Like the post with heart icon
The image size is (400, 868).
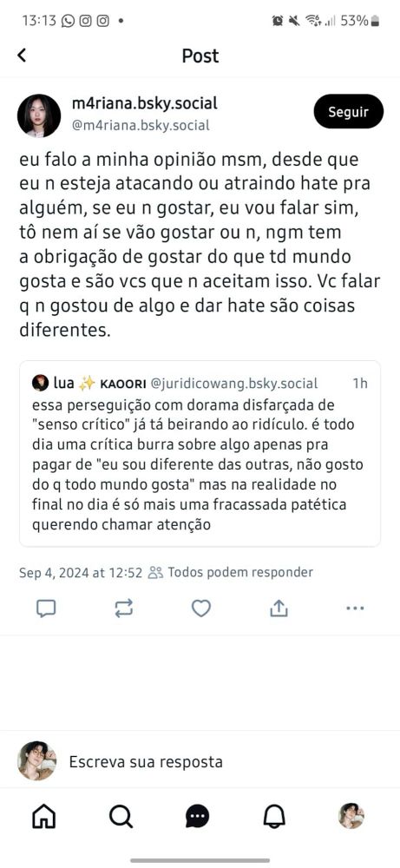(x=200, y=609)
